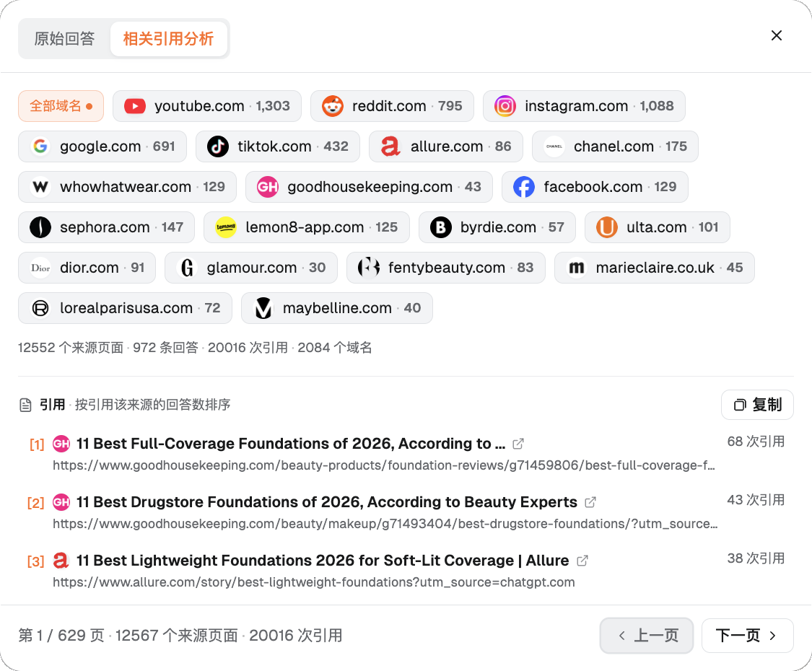The width and height of the screenshot is (812, 671).
Task: Go to previous page with 上一页
Action: (x=647, y=635)
